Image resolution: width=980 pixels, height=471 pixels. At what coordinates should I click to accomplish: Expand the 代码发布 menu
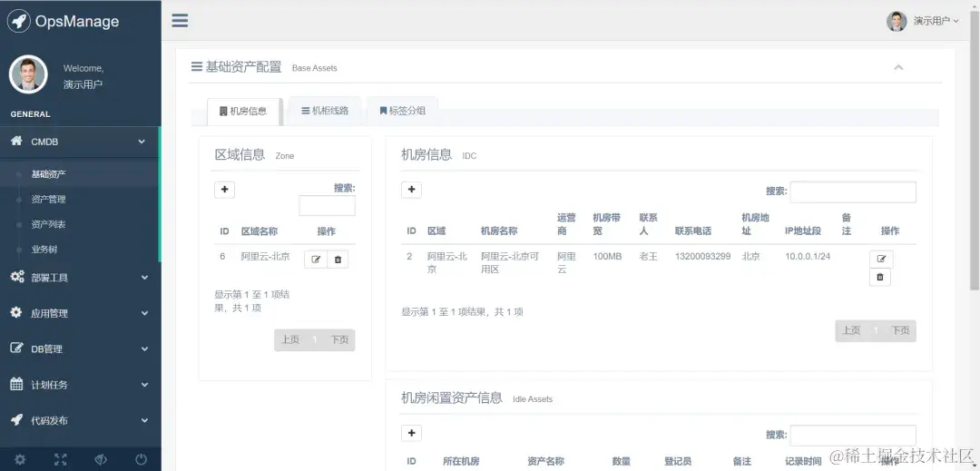[x=79, y=420]
